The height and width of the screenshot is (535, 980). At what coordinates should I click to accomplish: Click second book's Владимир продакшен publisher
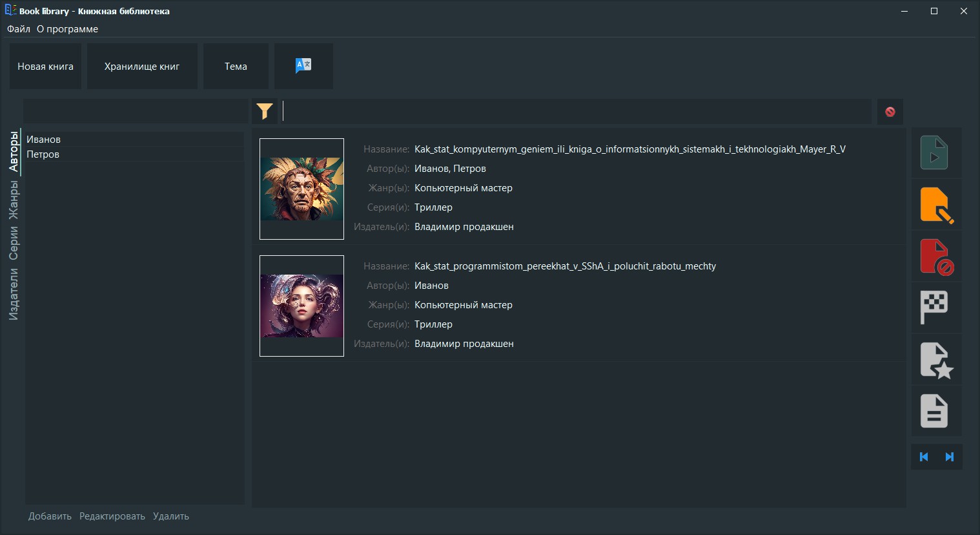coord(464,344)
